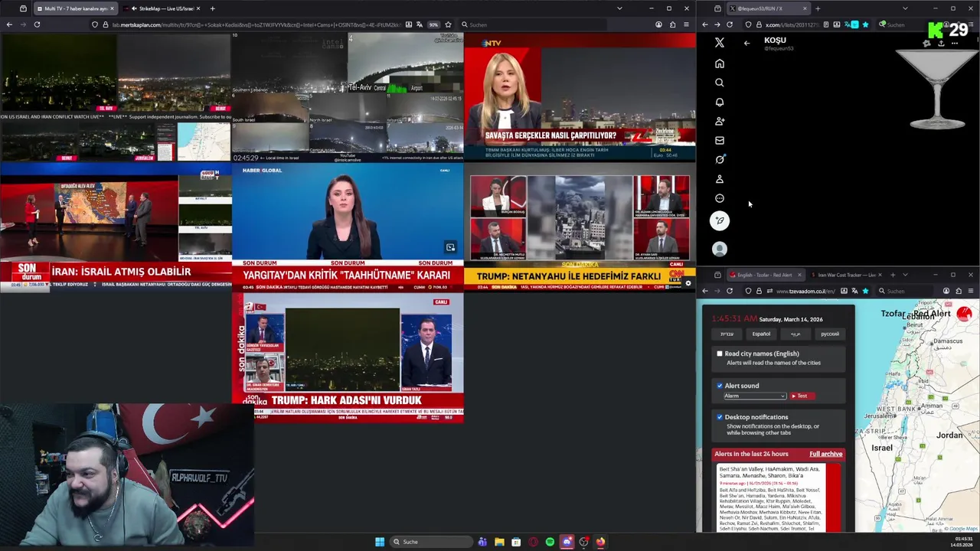Select the @fequeun53/RUN / X tab
This screenshot has width=980, height=551.
767,8
